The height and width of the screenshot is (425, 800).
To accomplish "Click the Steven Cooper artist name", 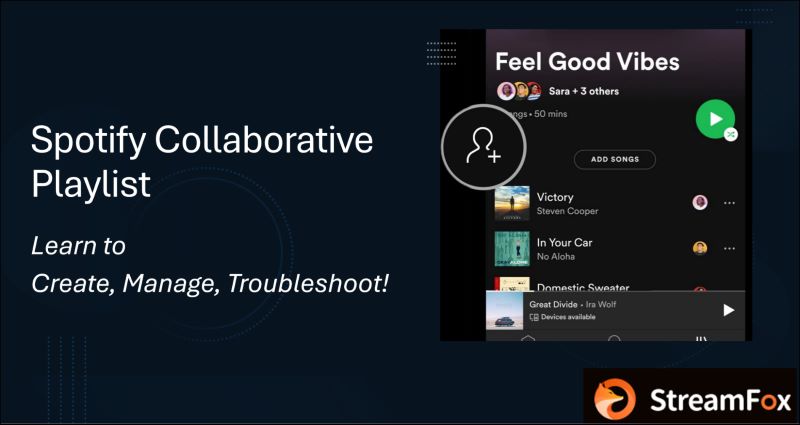I will [567, 211].
